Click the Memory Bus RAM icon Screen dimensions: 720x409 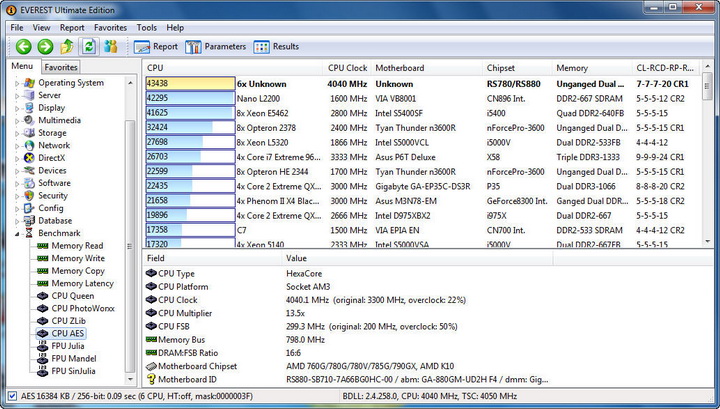coord(152,339)
